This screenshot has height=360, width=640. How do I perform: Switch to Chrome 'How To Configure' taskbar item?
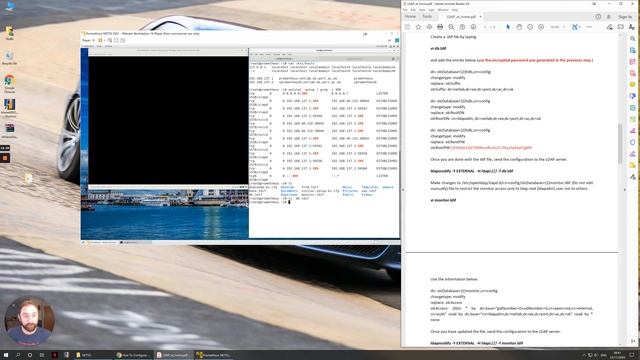[134, 355]
